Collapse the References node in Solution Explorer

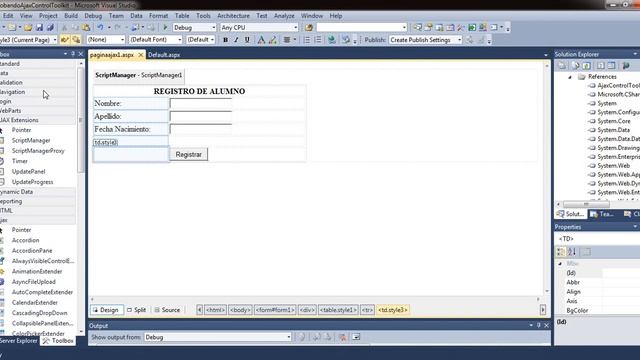(x=570, y=77)
